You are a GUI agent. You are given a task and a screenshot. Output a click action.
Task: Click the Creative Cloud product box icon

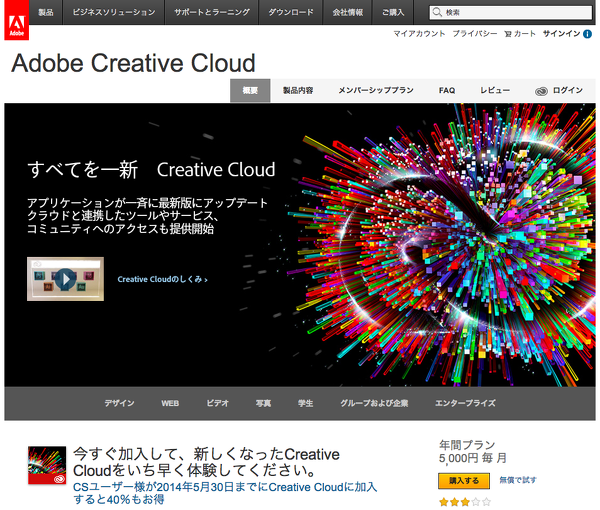coord(47,465)
